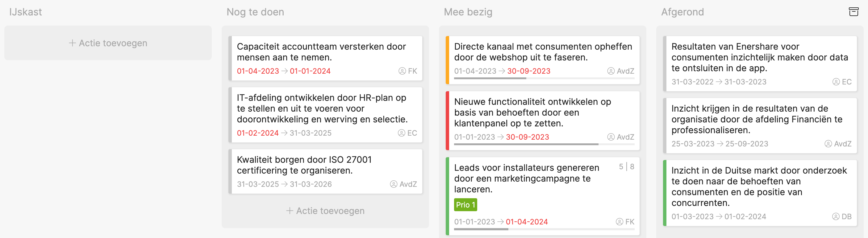Screen dimensions: 868x238
Task: Click the FK assignee icon on Capaciteit accountteam card
Action: coord(402,71)
